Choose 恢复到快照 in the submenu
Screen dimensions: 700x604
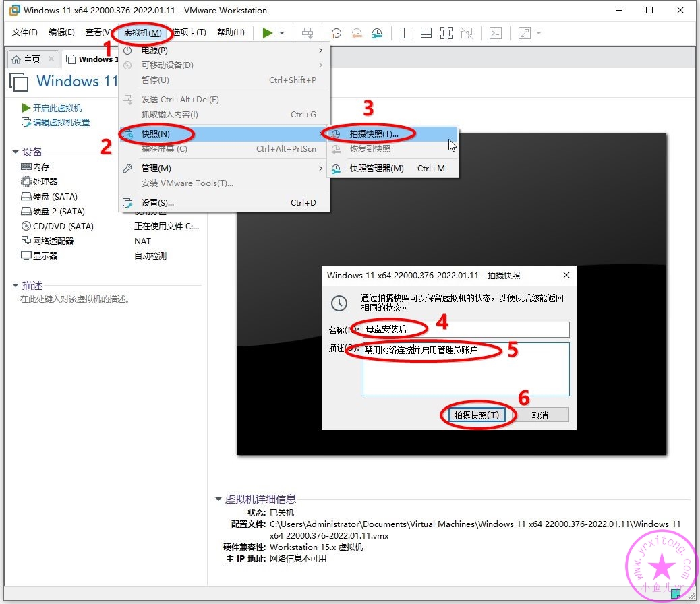393,149
